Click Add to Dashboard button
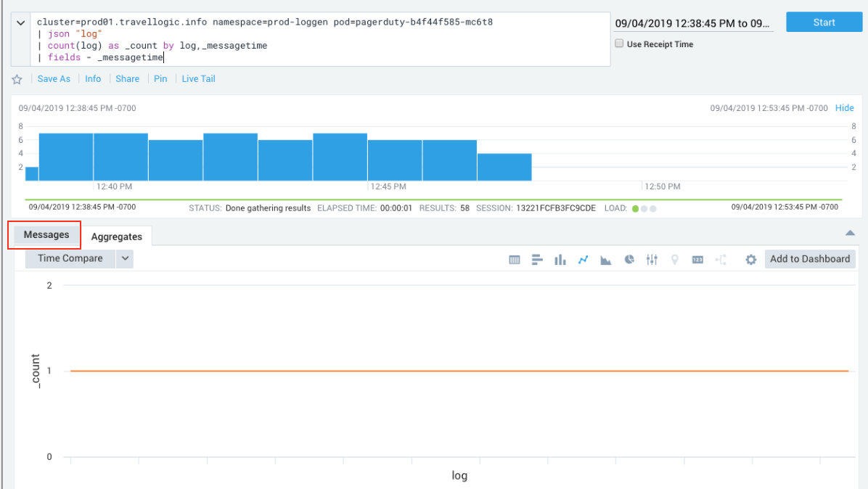The height and width of the screenshot is (489, 868). [x=810, y=259]
